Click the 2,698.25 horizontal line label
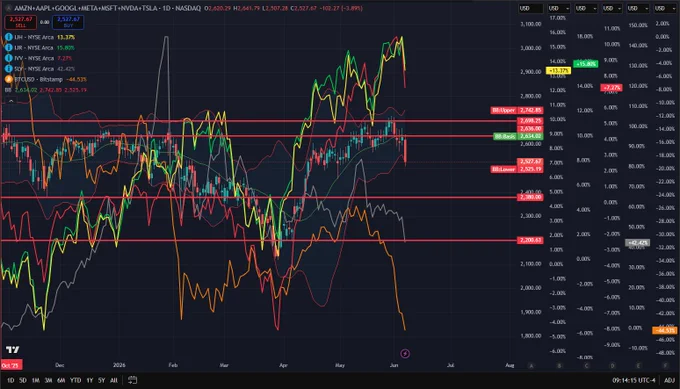680x389 pixels. [x=530, y=121]
